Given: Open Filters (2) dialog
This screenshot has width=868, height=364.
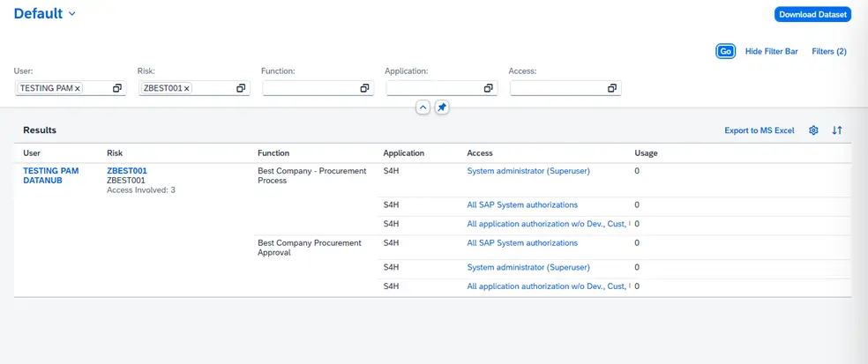Looking at the screenshot, I should point(828,52).
